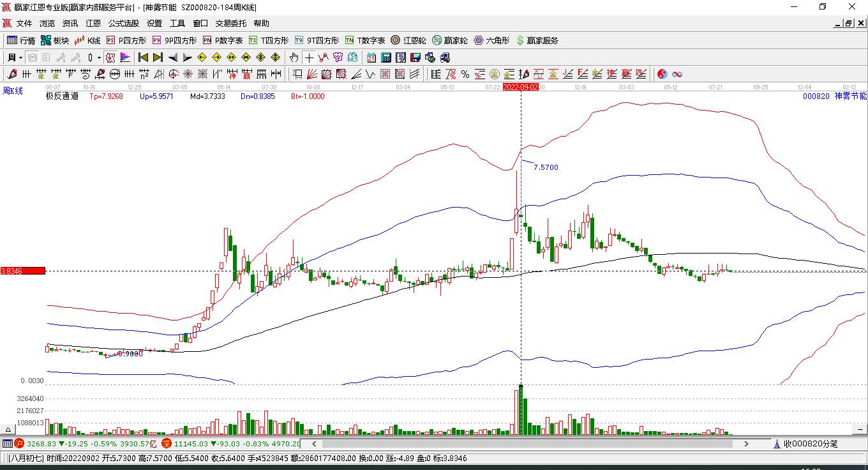The image size is (868, 470).
Task: Click the floppy disk save icon
Action: pyautogui.click(x=415, y=57)
